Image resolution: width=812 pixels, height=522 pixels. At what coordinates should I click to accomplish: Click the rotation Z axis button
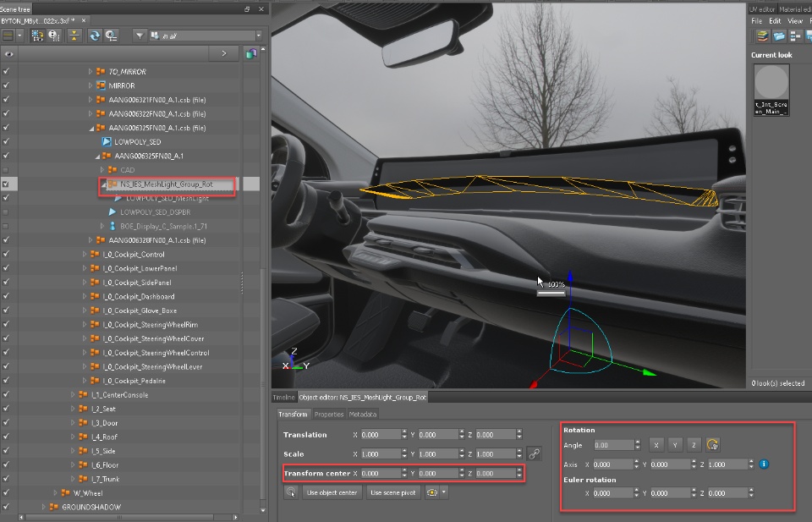(694, 445)
